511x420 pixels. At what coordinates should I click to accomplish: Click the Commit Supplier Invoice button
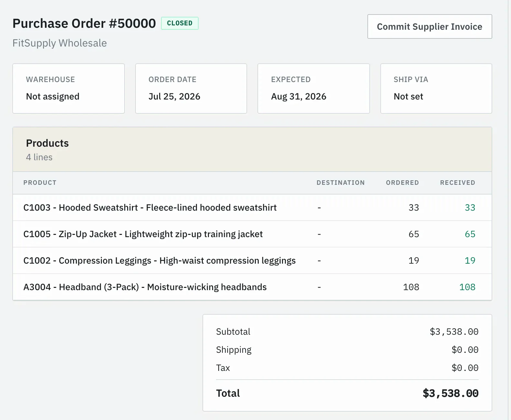(x=429, y=26)
